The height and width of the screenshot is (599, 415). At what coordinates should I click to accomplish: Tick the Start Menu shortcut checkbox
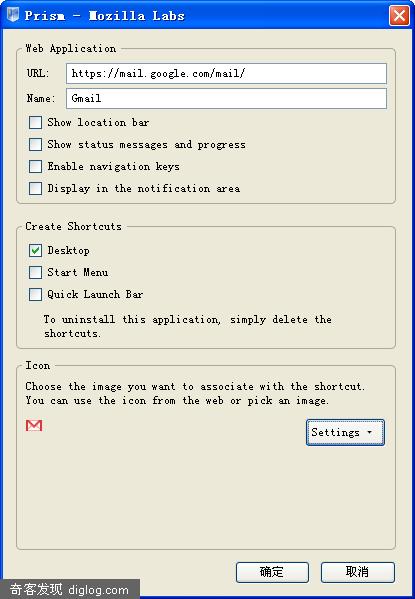[36, 272]
